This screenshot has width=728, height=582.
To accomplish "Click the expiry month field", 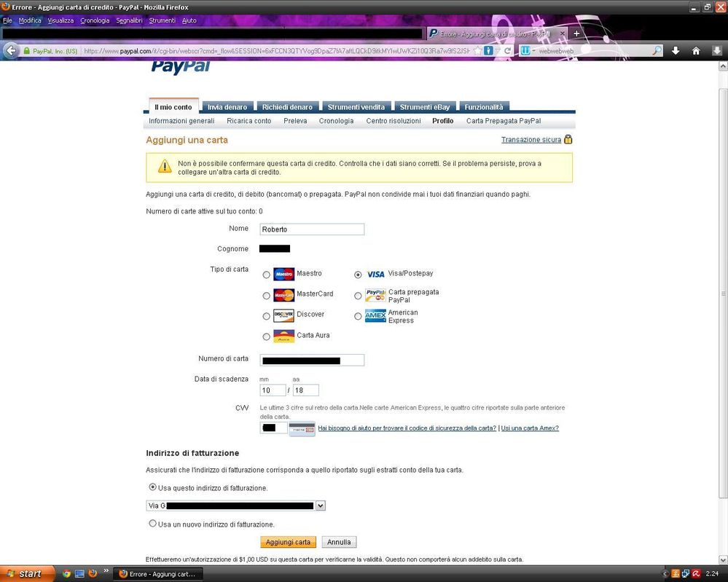I will tap(273, 390).
